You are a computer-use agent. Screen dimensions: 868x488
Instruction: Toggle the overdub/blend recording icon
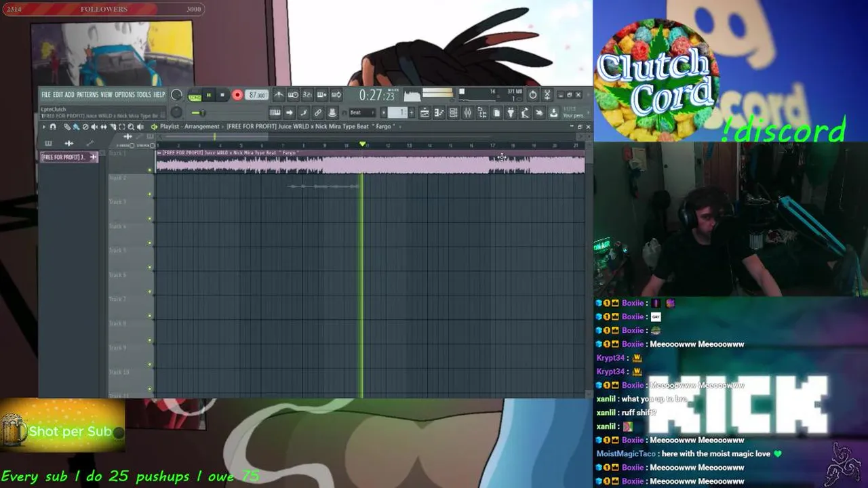(322, 95)
